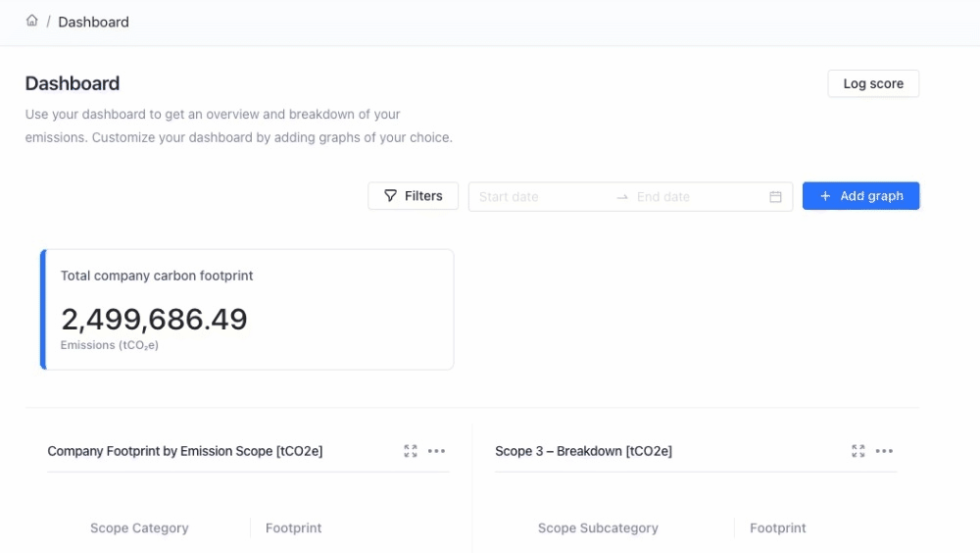
Task: Expand the Scope 3 – Breakdown graph to fullscreen
Action: [x=858, y=451]
